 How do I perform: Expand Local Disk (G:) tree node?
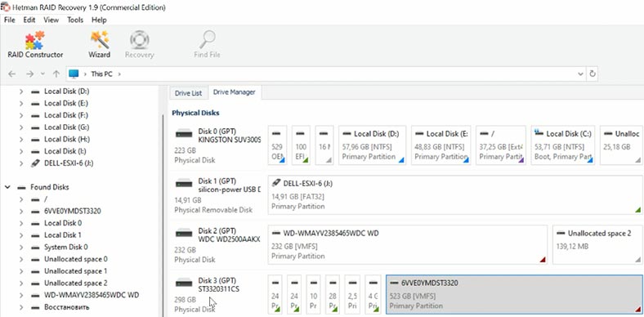pyautogui.click(x=21, y=127)
